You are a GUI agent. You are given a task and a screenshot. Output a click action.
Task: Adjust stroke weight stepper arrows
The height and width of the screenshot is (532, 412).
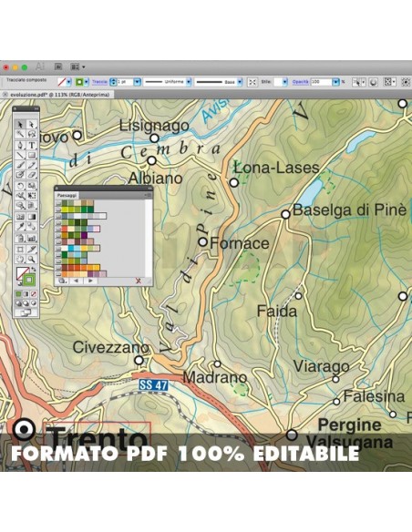point(113,82)
